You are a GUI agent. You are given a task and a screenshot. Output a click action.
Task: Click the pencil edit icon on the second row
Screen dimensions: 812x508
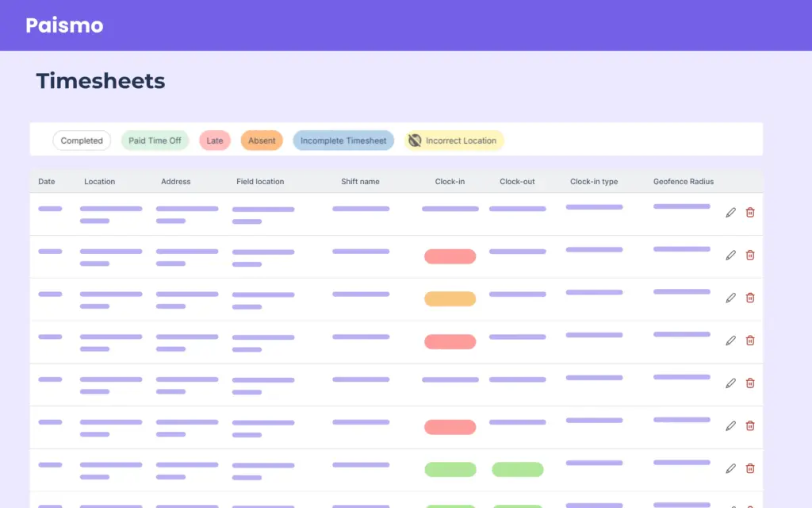[730, 255]
